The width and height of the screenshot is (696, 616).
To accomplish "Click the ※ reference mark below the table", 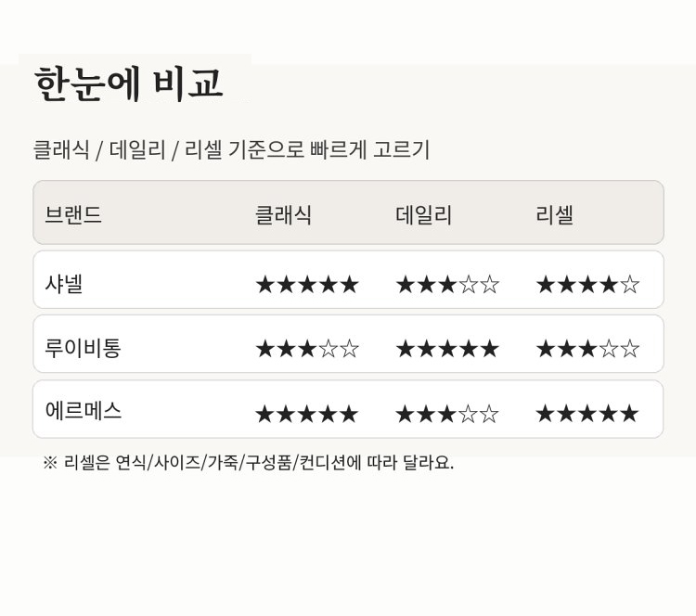I will coord(50,463).
